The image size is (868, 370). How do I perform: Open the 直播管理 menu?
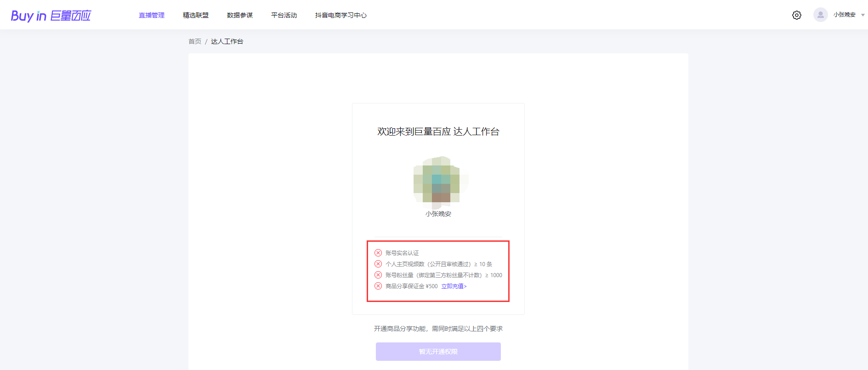pyautogui.click(x=152, y=15)
